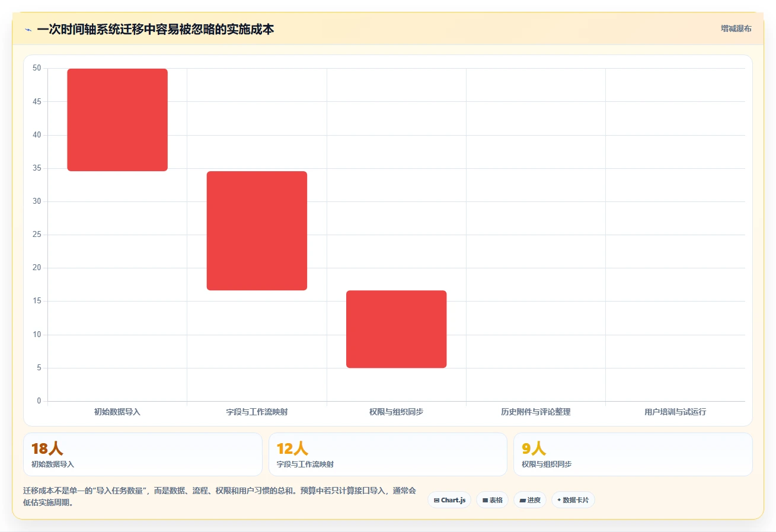Click x-axis label 字段与工作流映射
This screenshot has height=532, width=776.
257,412
